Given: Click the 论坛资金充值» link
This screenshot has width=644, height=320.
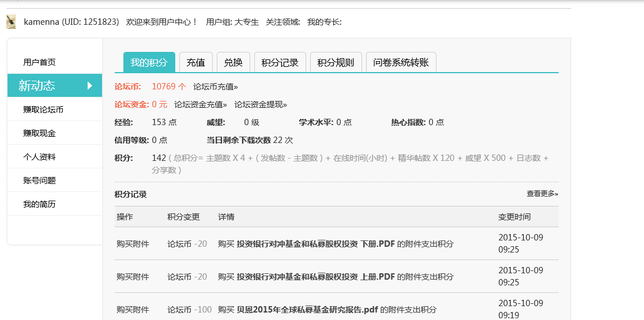Looking at the screenshot, I should coord(201,105).
